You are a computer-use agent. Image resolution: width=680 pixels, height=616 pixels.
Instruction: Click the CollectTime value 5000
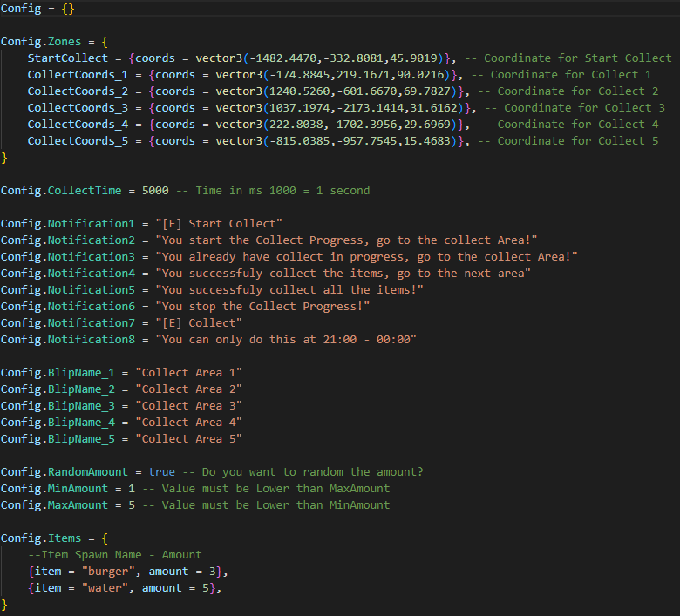[155, 190]
